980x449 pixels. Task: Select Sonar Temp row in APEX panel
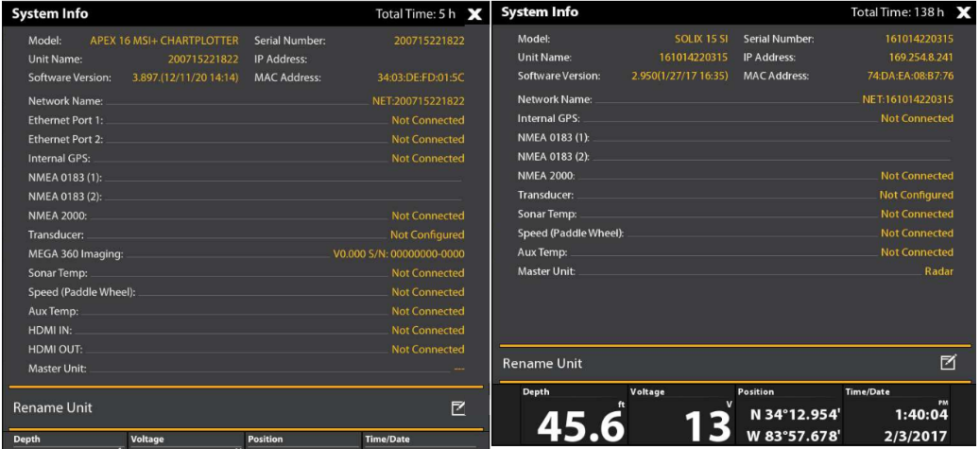tap(247, 273)
